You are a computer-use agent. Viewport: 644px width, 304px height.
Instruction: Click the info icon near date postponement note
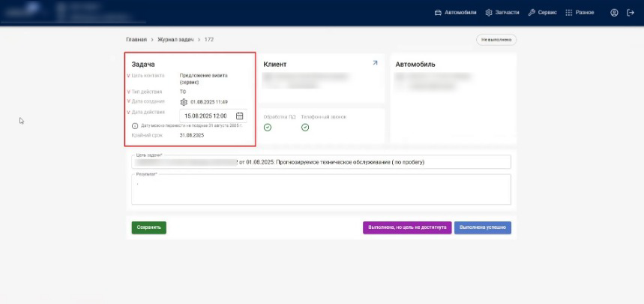click(x=135, y=125)
